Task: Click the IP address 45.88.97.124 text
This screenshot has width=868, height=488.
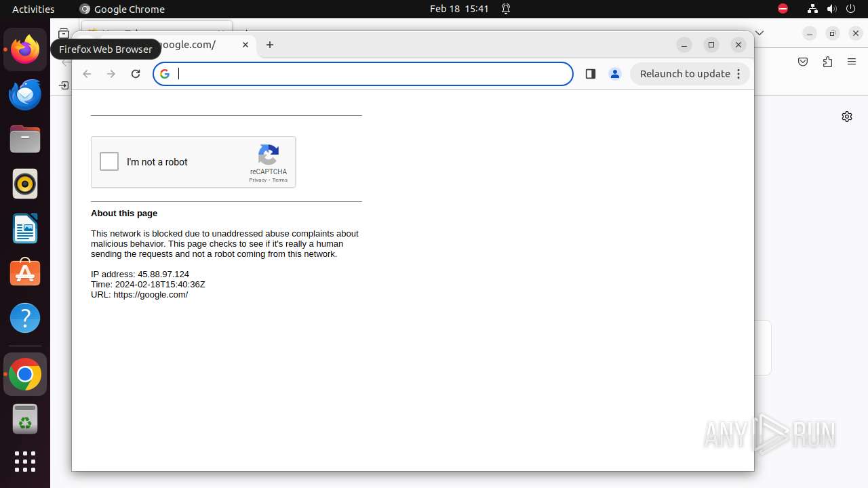Action: tap(140, 274)
